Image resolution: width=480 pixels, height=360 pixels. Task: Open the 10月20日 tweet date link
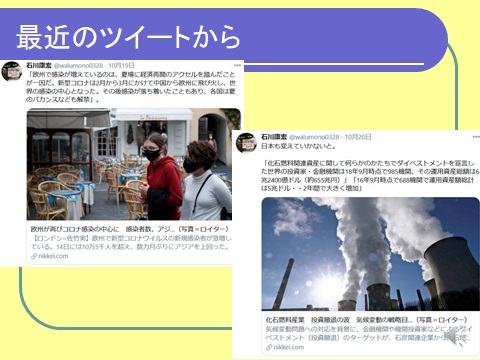pos(358,137)
